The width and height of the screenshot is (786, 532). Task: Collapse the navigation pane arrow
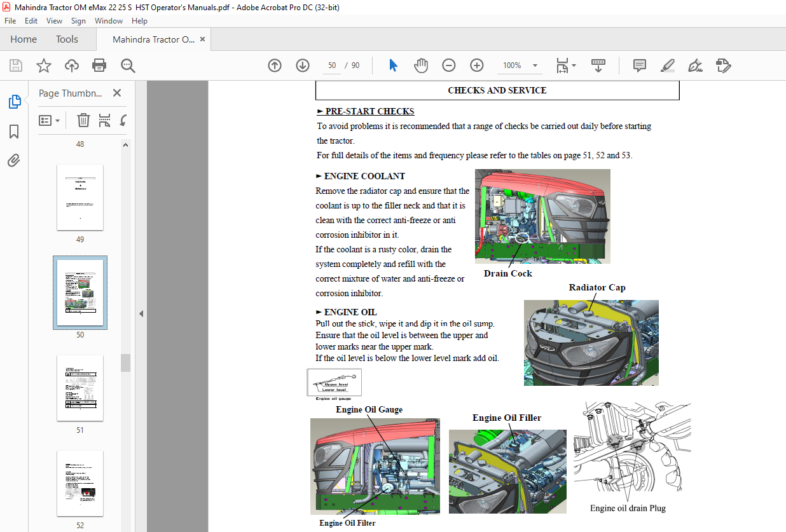click(x=141, y=313)
